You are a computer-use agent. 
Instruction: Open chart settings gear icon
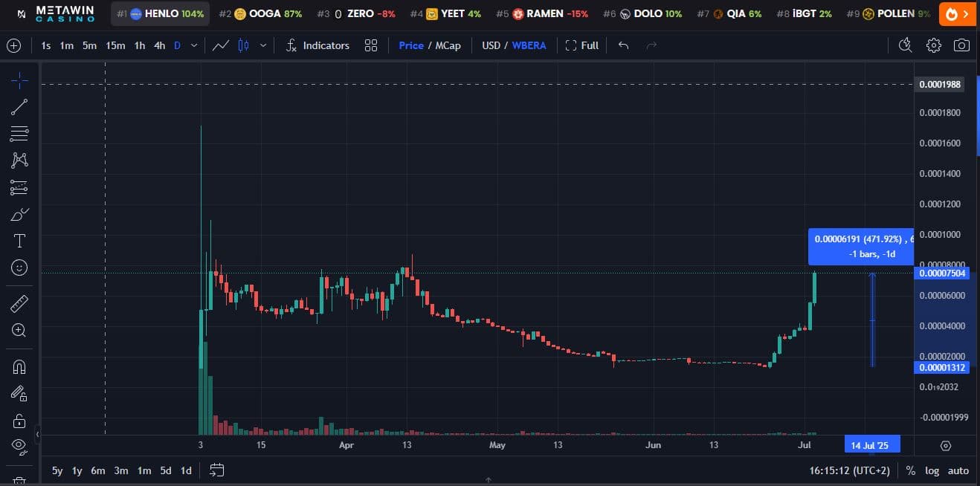[x=934, y=45]
